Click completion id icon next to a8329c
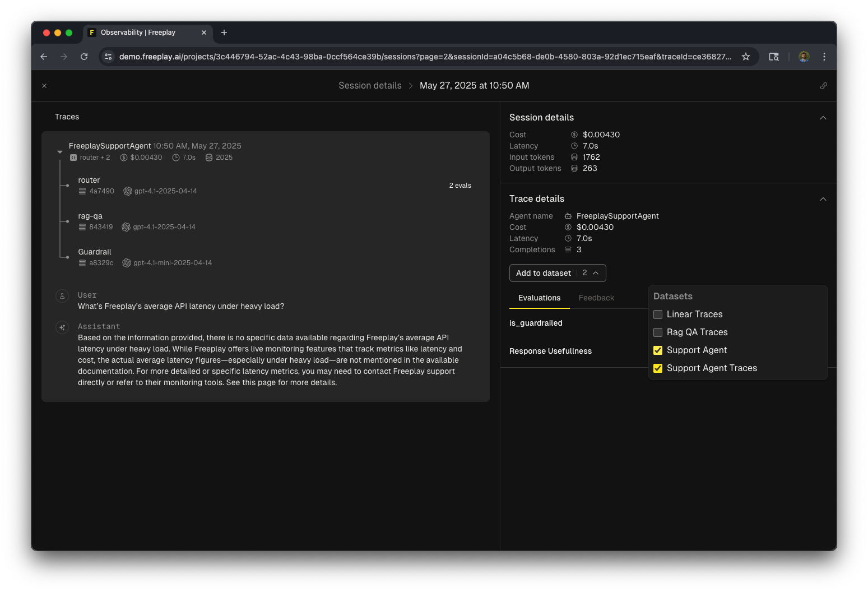Screen dimensions: 868x592 [82, 263]
